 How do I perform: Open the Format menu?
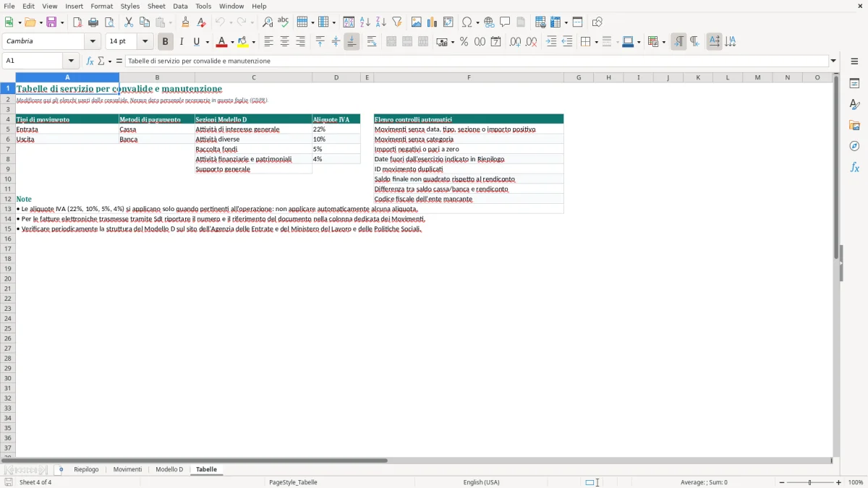(x=101, y=6)
